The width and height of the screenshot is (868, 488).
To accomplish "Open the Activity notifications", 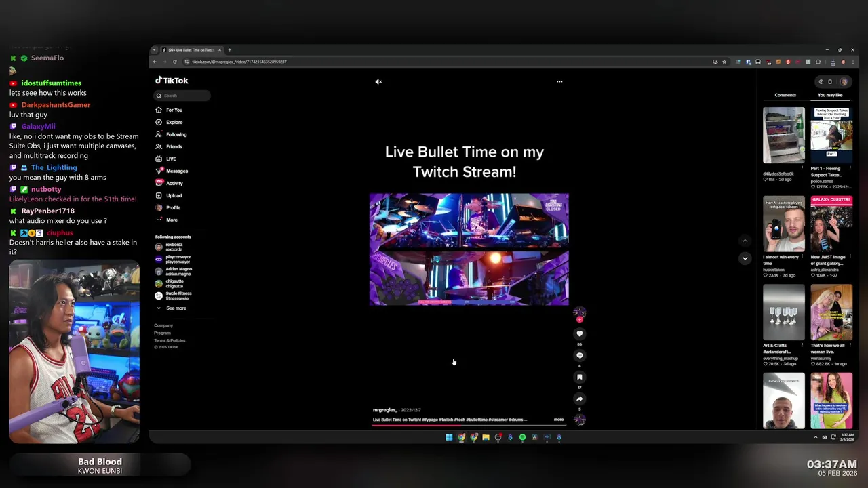I will [x=170, y=183].
